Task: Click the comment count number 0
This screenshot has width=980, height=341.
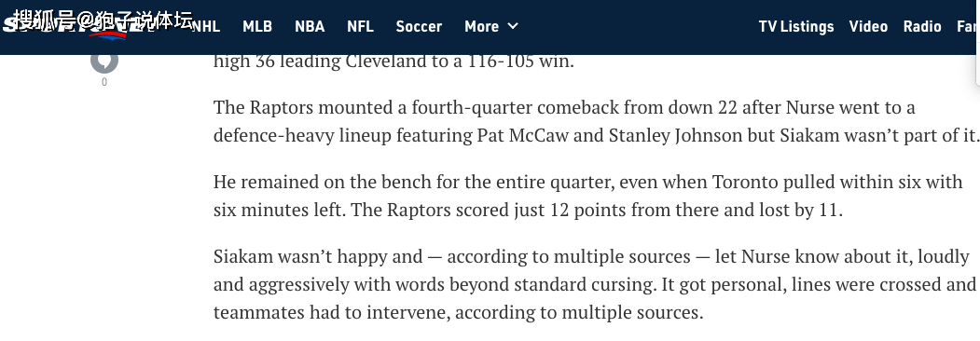Action: click(x=104, y=82)
